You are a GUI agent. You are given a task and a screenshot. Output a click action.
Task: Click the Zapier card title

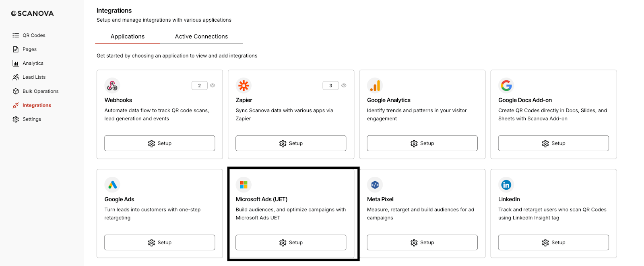pyautogui.click(x=244, y=100)
